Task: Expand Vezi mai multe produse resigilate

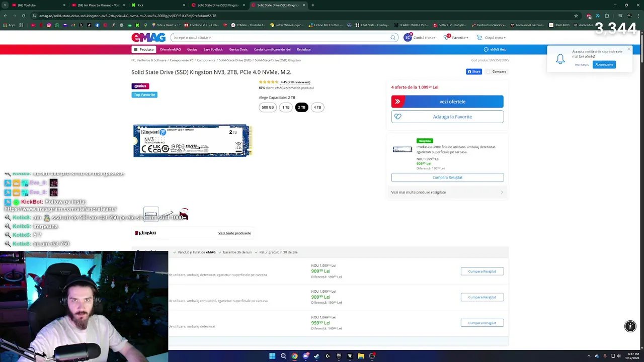Action: tap(447, 192)
